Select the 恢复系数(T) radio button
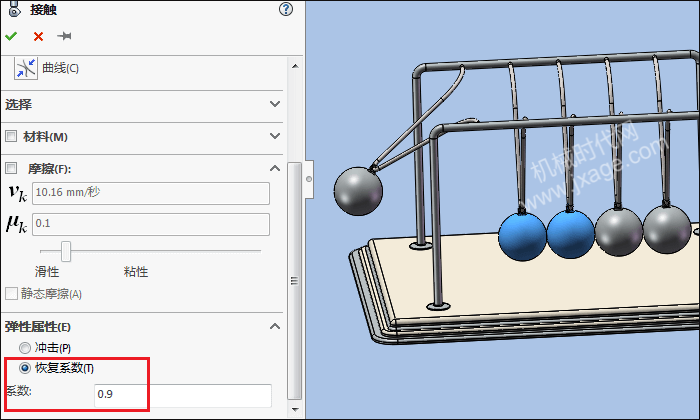The image size is (700, 420). 25,368
